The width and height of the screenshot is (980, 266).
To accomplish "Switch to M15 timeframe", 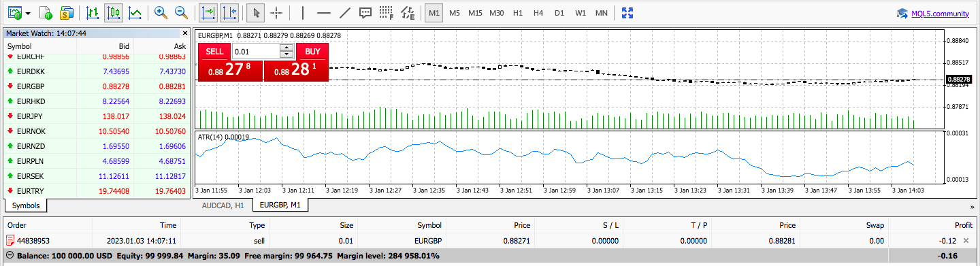I will pyautogui.click(x=475, y=12).
